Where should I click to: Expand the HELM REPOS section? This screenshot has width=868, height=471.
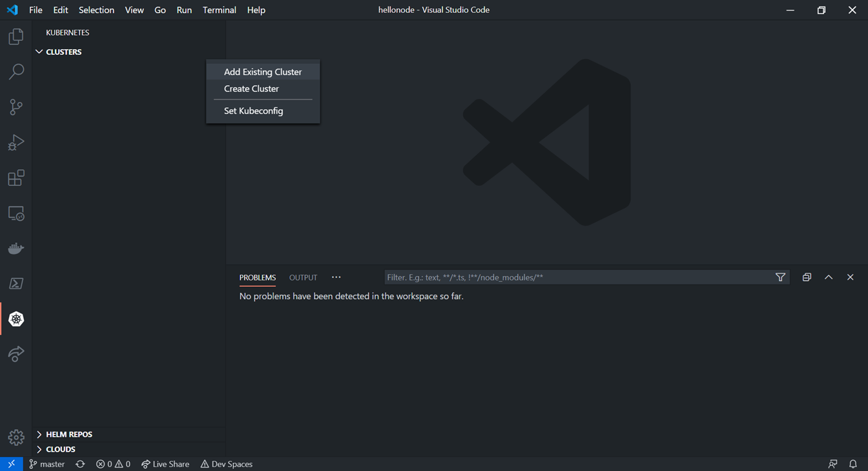tap(129, 434)
